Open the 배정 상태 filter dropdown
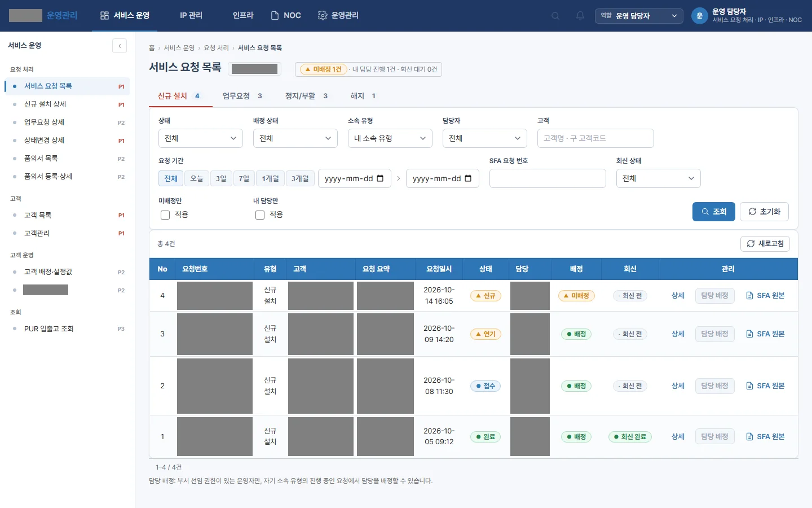The image size is (812, 508). tap(295, 138)
